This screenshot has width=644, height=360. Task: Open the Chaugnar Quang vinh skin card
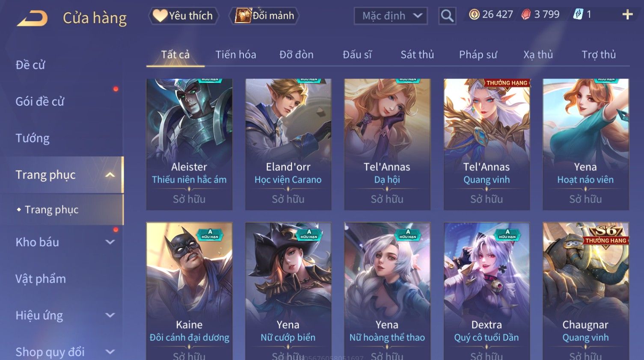586,291
